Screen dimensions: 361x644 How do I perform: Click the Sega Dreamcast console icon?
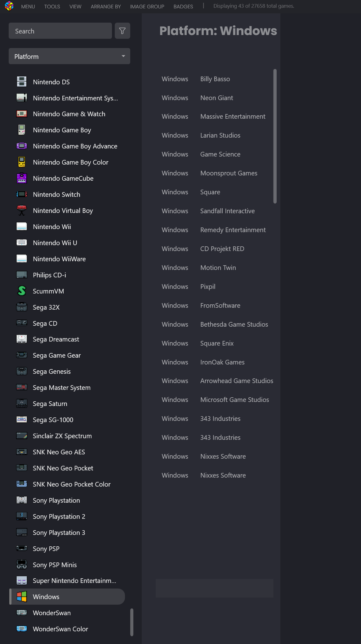tap(22, 339)
